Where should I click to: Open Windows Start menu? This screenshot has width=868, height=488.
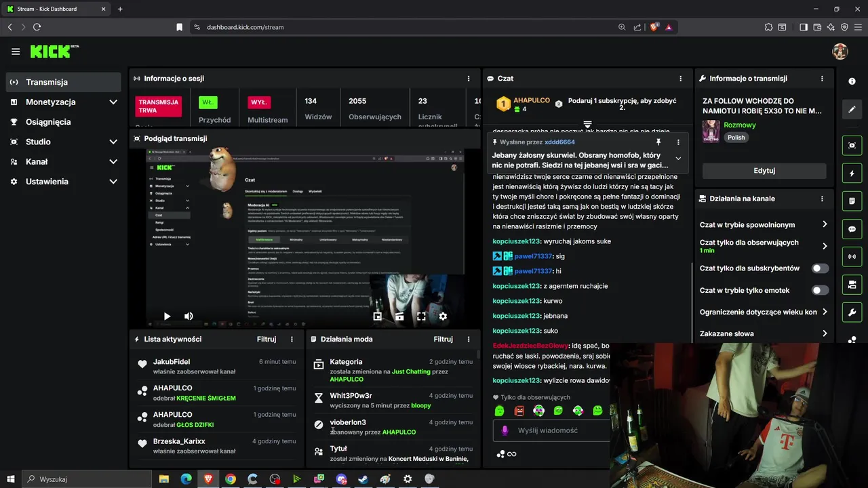click(x=11, y=479)
